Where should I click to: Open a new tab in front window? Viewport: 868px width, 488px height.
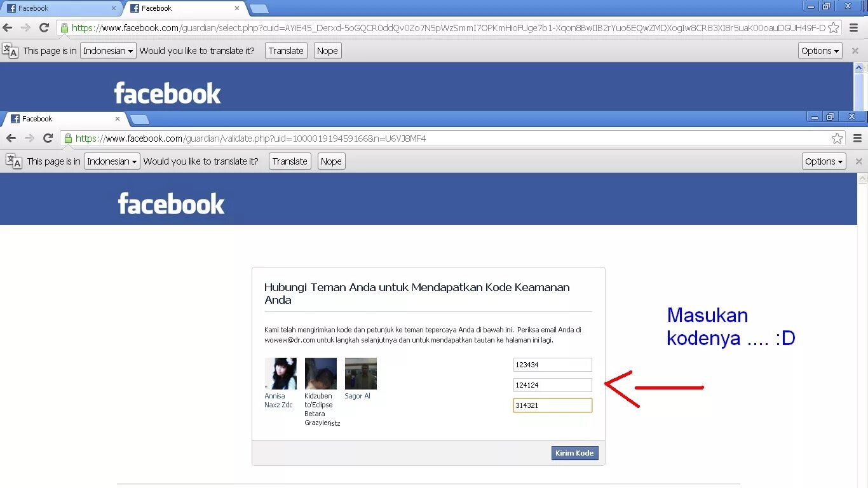(139, 119)
